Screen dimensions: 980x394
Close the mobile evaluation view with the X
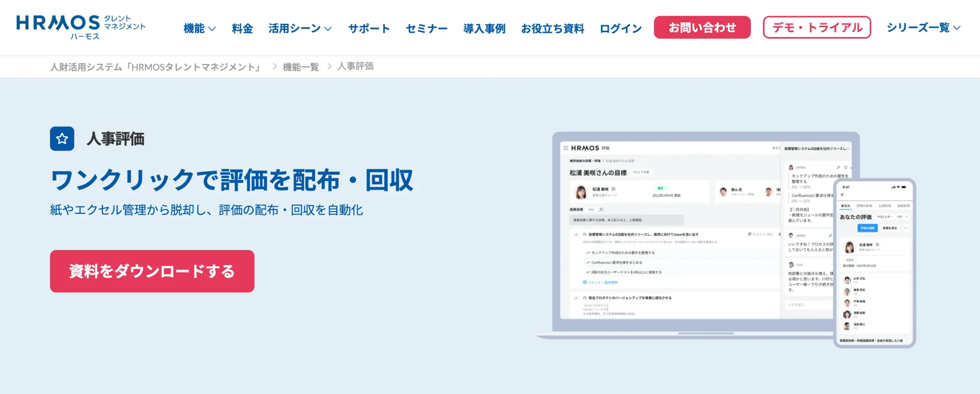click(842, 195)
